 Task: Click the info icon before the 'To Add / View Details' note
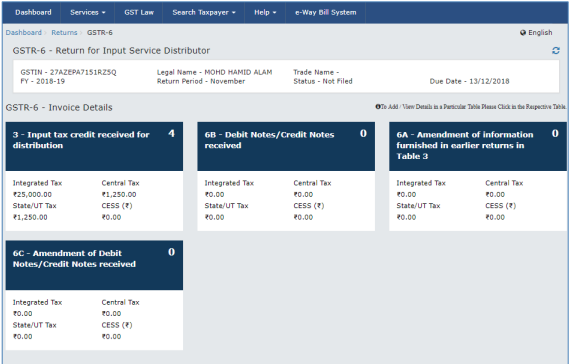point(378,107)
